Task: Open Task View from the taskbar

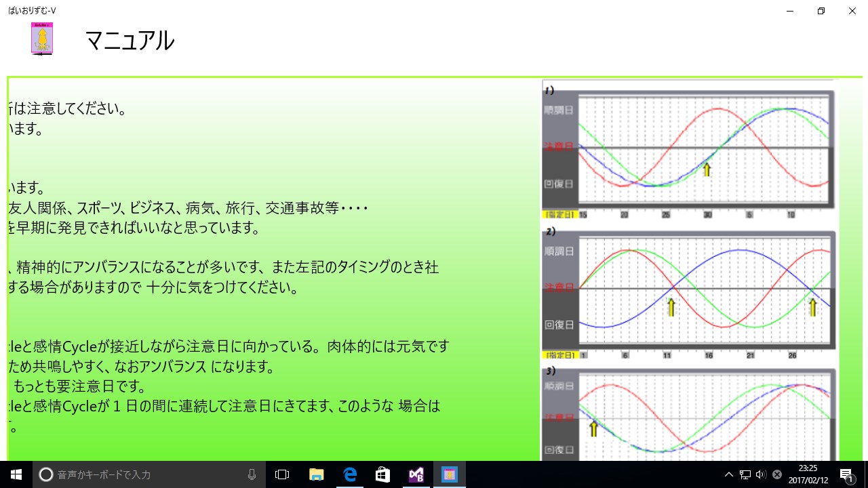Action: point(281,474)
